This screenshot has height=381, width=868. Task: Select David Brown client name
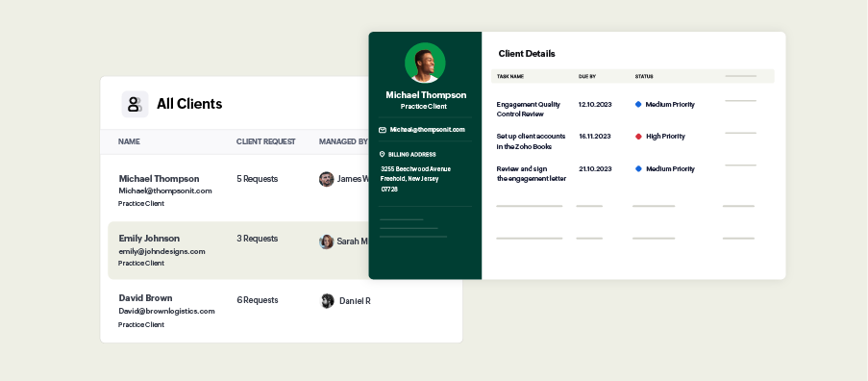point(145,298)
